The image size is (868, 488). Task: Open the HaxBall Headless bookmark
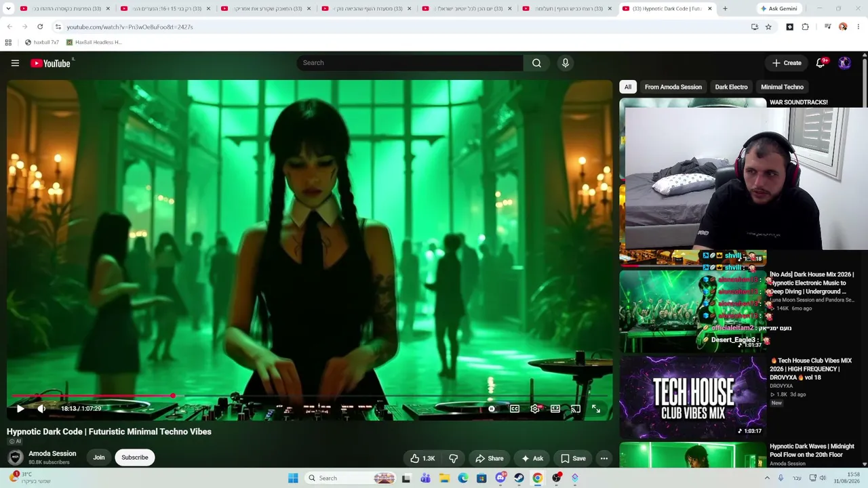tap(94, 42)
